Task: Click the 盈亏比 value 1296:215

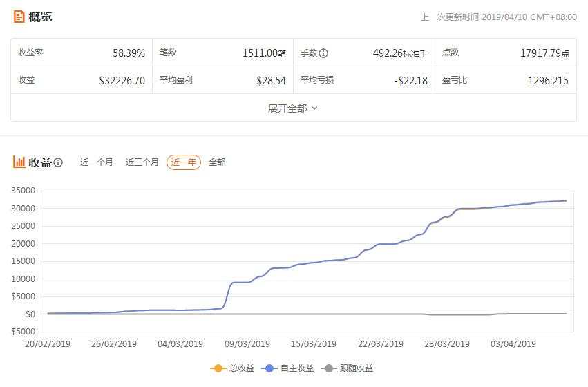Action: tap(548, 81)
